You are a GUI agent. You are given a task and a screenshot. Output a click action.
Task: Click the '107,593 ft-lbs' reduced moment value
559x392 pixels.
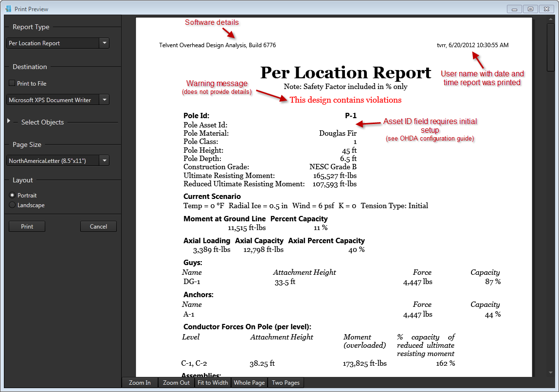[335, 184]
